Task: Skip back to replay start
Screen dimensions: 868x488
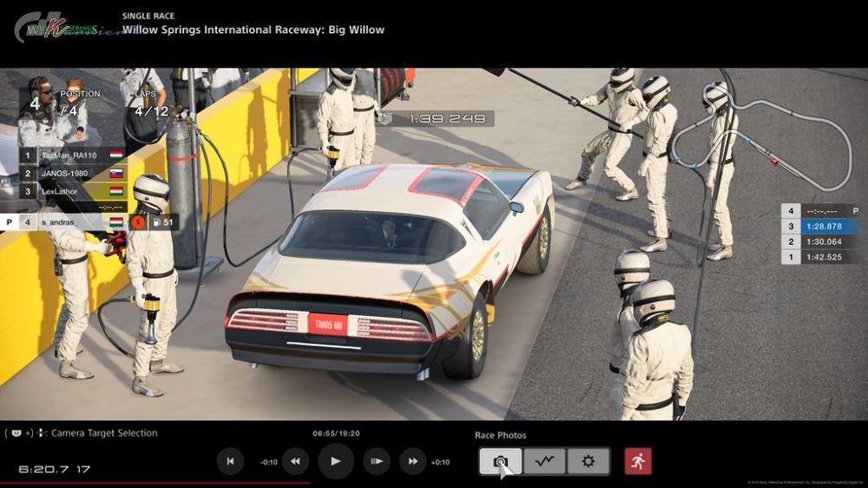Action: coord(230,461)
